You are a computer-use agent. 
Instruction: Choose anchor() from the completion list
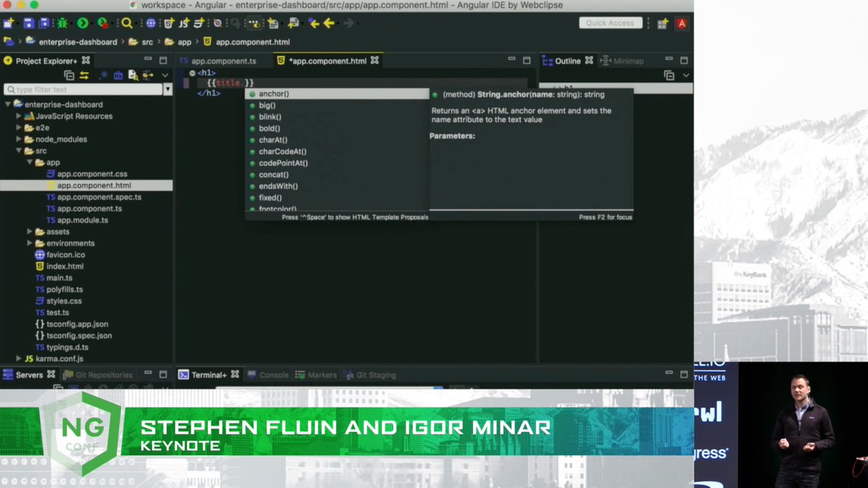pyautogui.click(x=337, y=94)
